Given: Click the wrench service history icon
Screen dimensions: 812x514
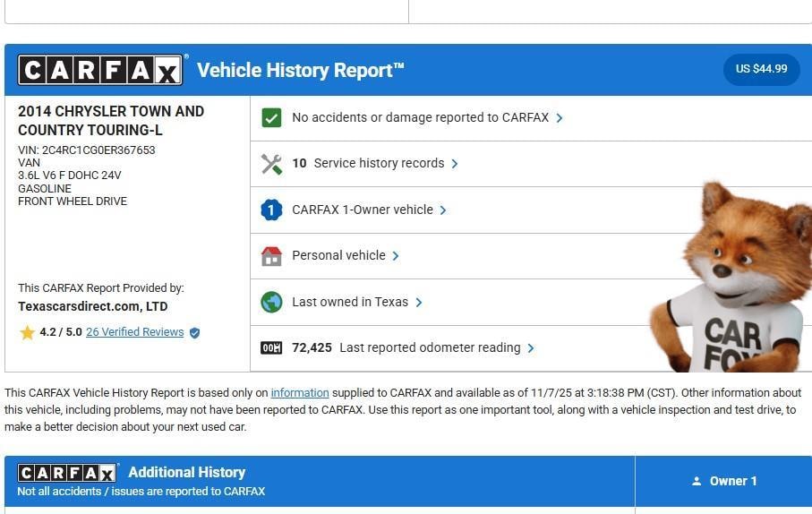Looking at the screenshot, I should point(271,164).
